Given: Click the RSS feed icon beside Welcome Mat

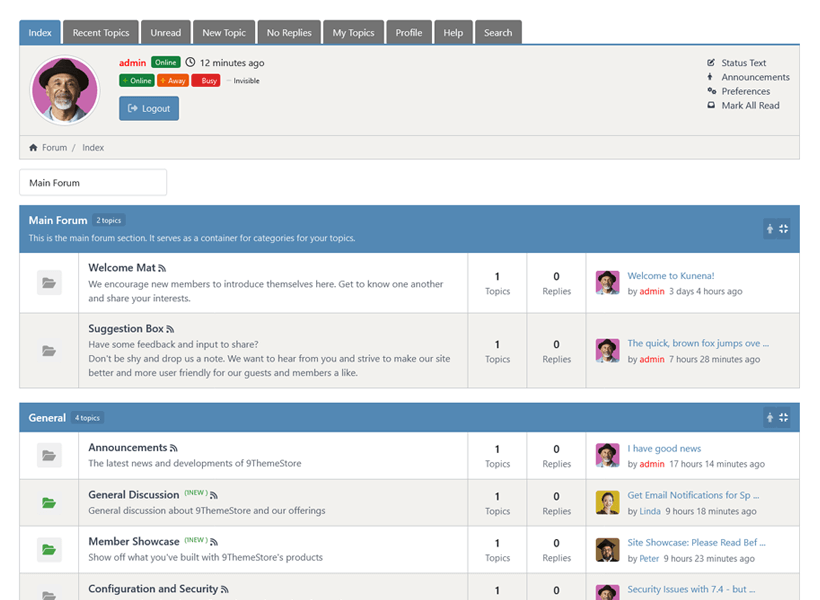Looking at the screenshot, I should pos(162,269).
